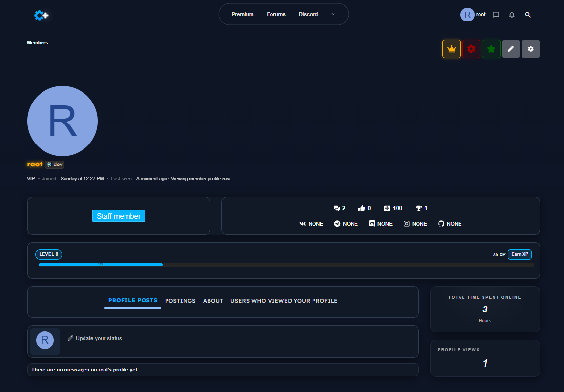Expand the navigation chevron after Discord
This screenshot has width=564, height=392.
[333, 14]
